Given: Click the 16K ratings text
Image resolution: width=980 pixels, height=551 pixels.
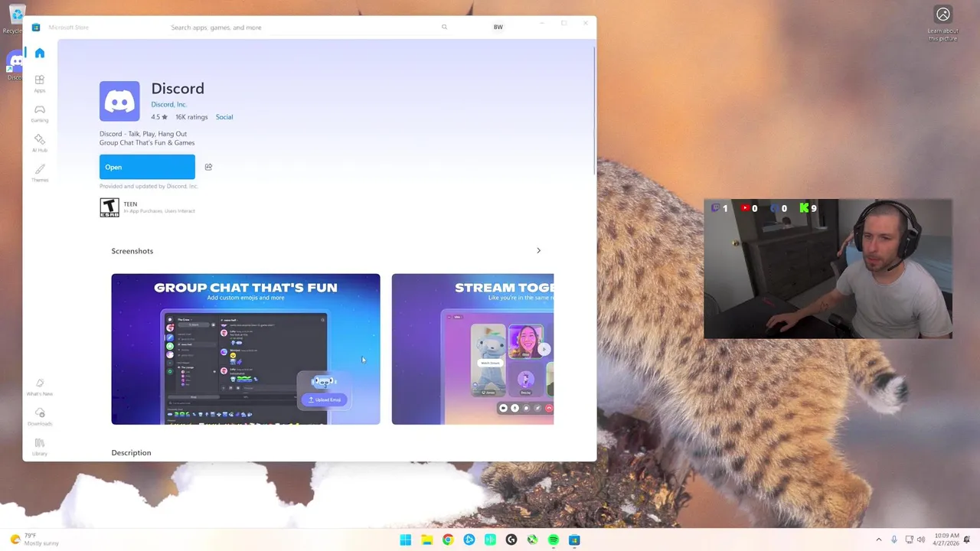Looking at the screenshot, I should click(191, 117).
